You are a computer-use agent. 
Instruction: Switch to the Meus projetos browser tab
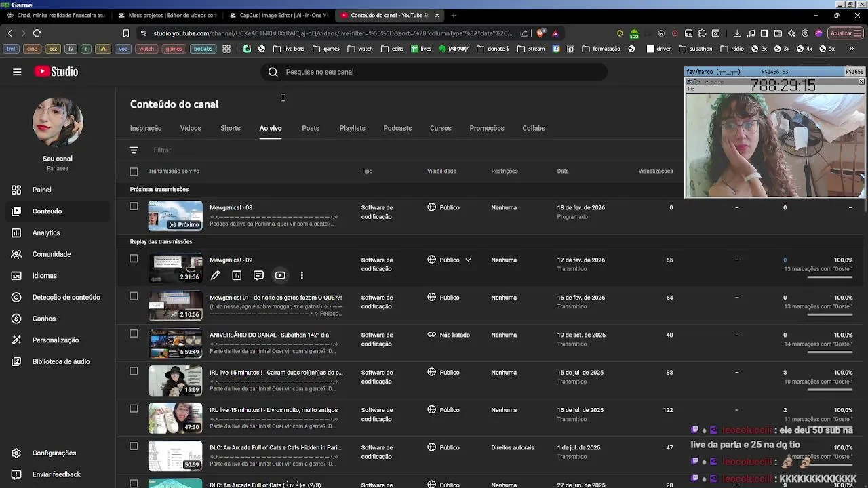tap(167, 15)
